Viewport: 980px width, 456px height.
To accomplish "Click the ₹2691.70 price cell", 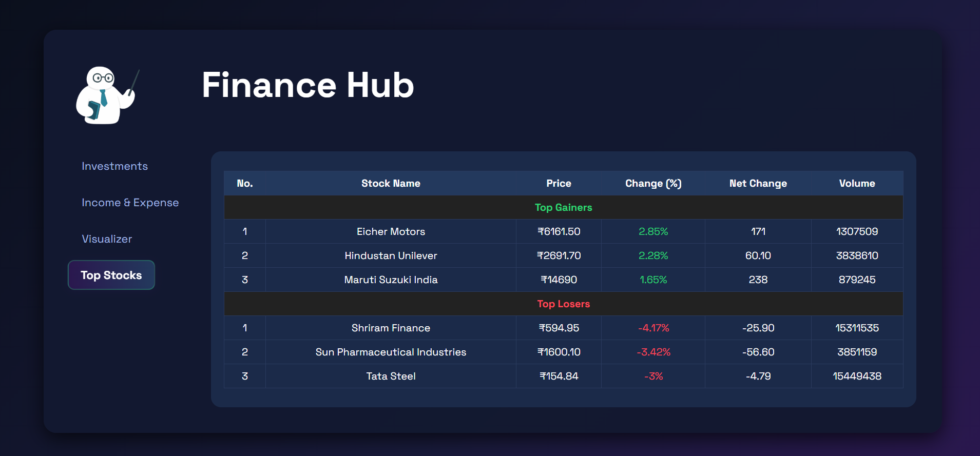I will [x=559, y=255].
